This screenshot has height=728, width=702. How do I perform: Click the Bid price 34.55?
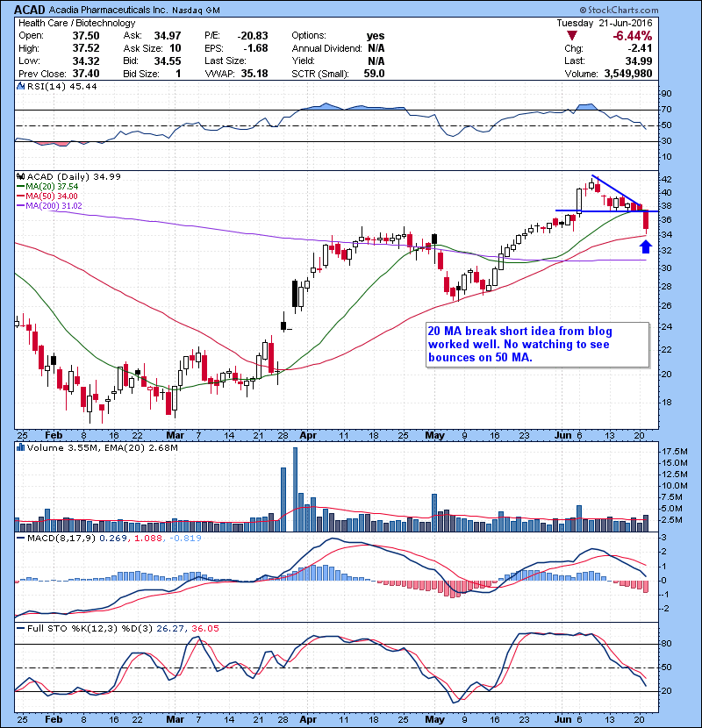168,61
